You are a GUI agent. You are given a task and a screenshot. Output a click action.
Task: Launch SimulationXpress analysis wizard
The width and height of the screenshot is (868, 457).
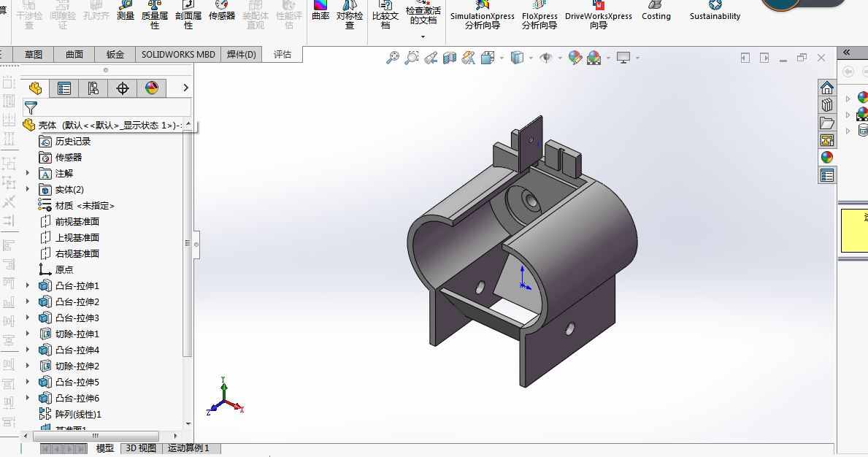482,15
